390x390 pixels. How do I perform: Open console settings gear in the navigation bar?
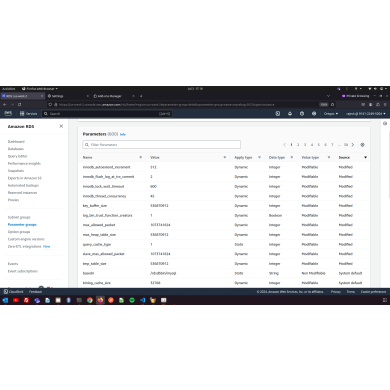[314, 114]
